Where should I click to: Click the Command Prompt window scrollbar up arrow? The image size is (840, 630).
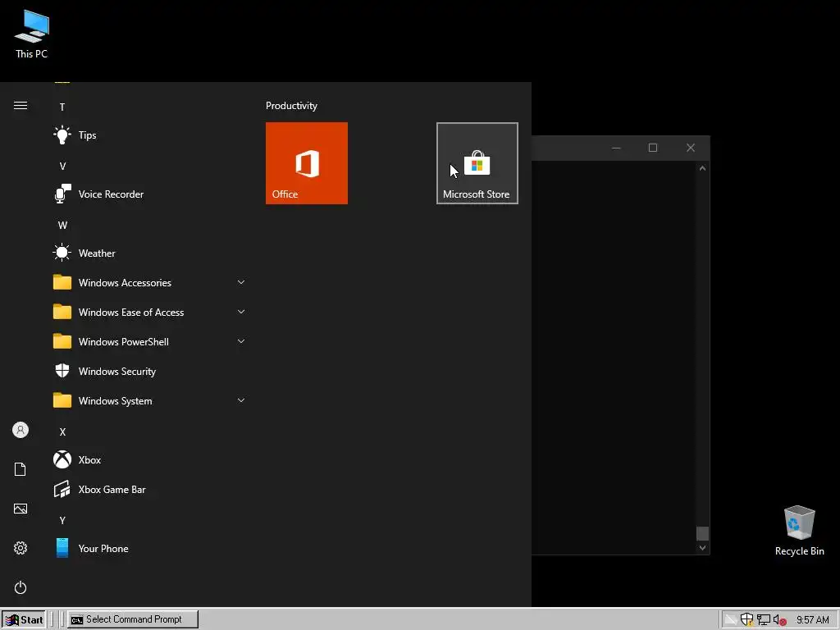point(702,168)
